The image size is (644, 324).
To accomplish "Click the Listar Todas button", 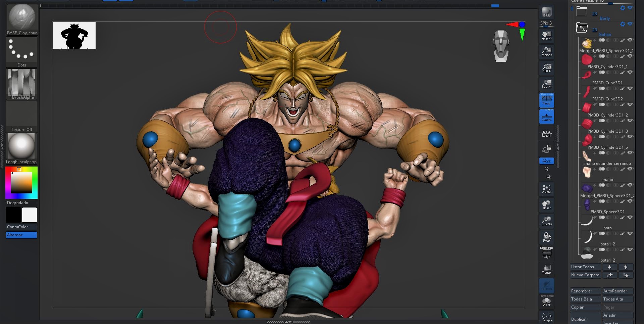I will pos(585,267).
